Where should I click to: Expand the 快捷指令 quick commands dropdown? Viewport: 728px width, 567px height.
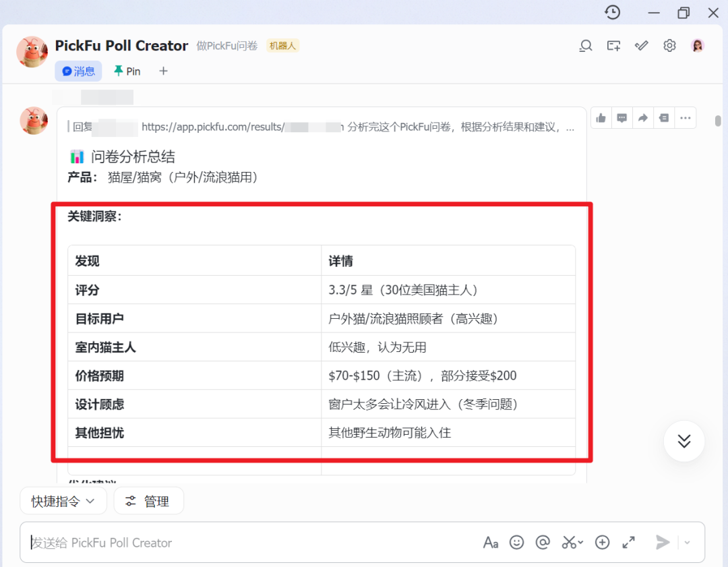click(63, 500)
